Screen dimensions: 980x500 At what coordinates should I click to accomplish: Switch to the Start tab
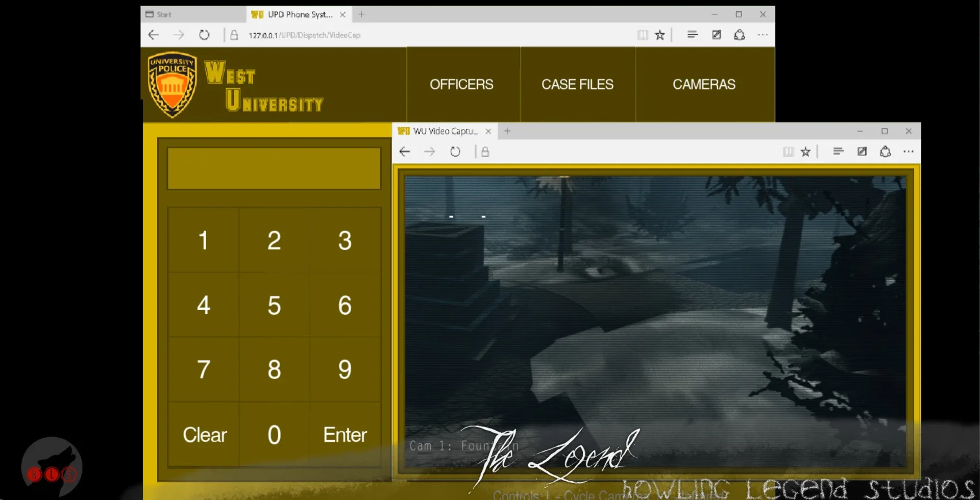193,14
